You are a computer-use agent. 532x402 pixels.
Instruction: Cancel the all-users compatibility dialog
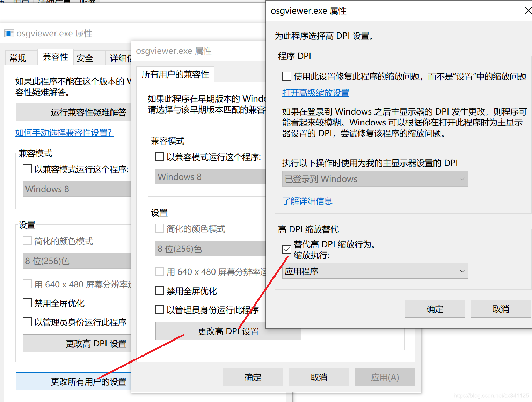(319, 377)
